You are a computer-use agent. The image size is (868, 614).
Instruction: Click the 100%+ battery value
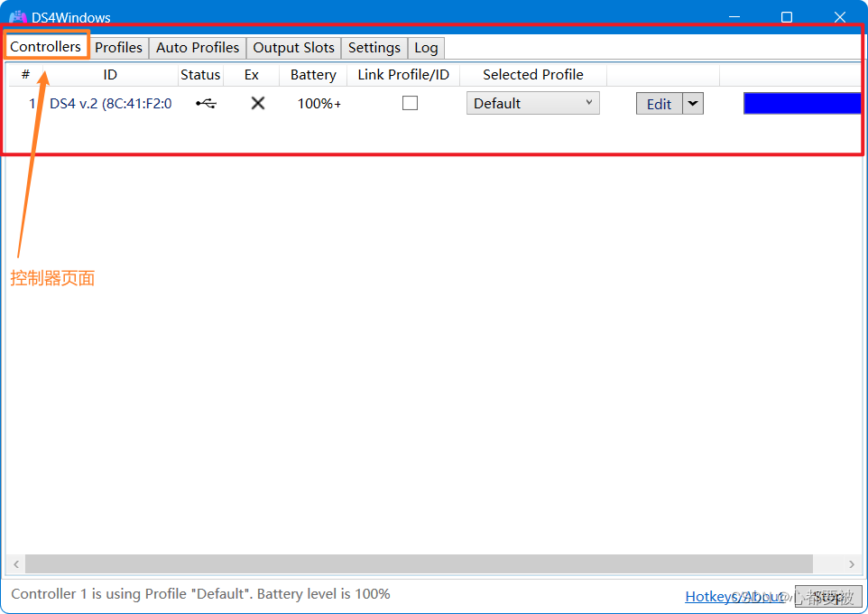(319, 104)
